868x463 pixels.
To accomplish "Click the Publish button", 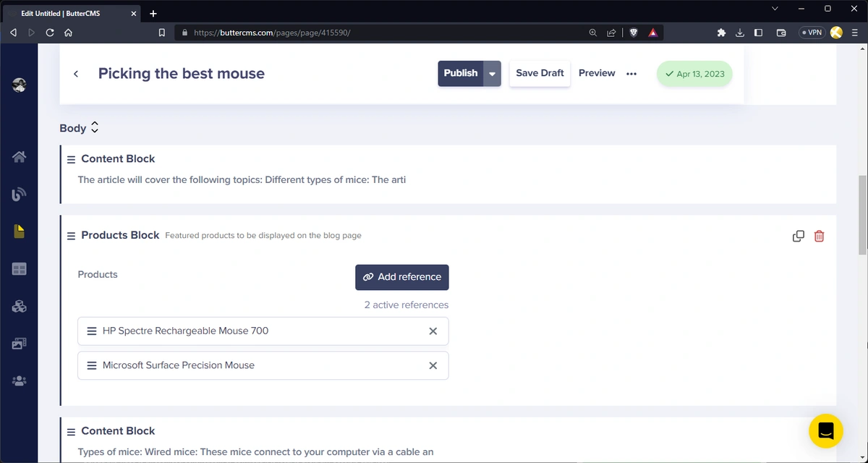I will click(461, 74).
